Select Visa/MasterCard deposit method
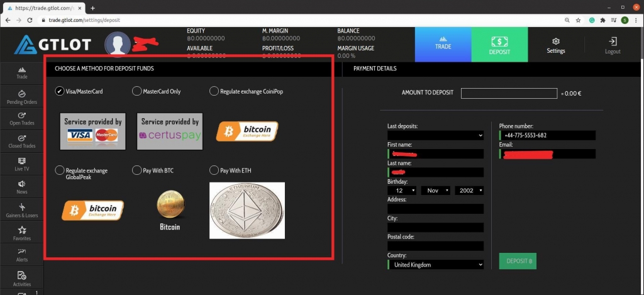Screen dimensions: 644x295 (x=60, y=91)
